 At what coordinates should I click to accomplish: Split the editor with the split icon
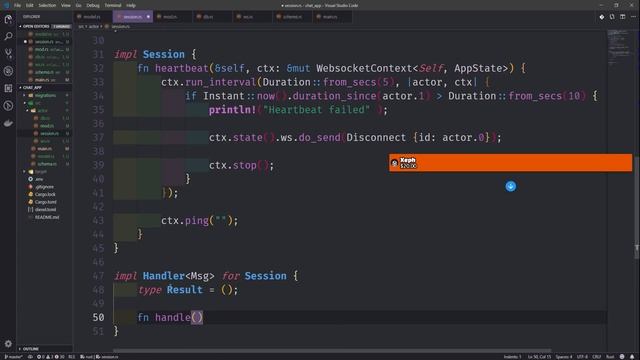(622, 17)
